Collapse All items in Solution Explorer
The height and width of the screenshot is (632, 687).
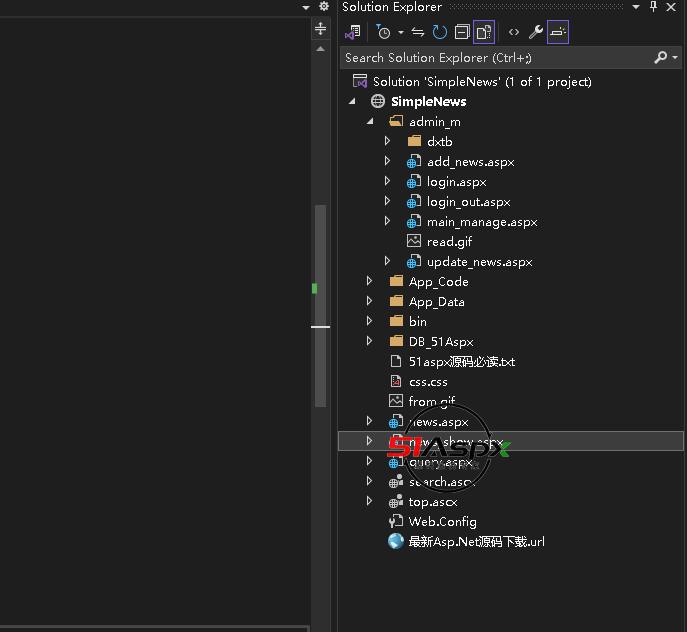pyautogui.click(x=462, y=32)
